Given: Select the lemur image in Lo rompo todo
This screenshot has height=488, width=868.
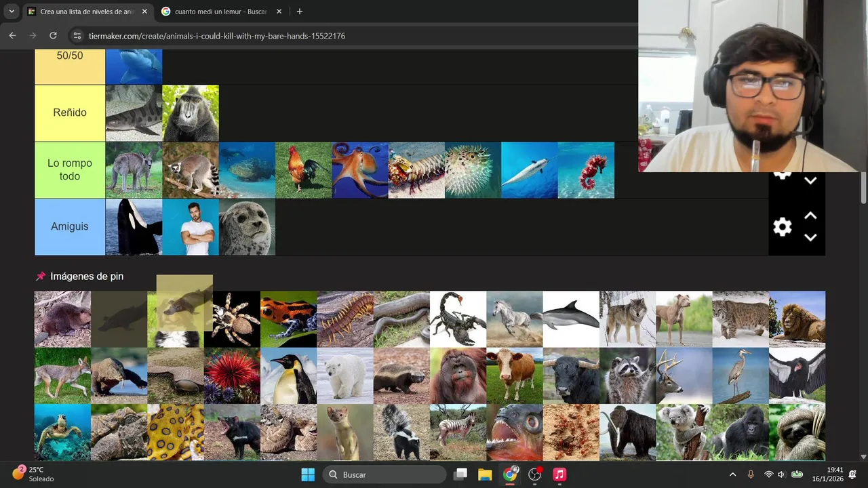Looking at the screenshot, I should point(191,170).
